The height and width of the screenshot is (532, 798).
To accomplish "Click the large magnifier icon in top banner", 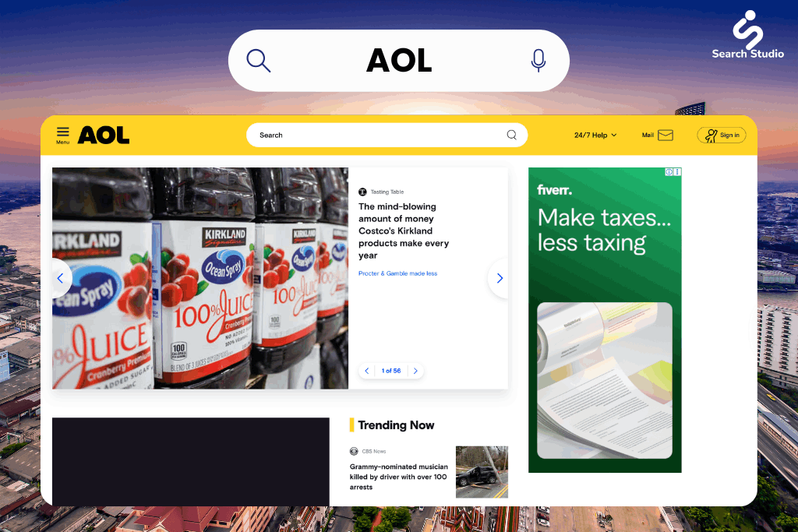I will (x=259, y=61).
